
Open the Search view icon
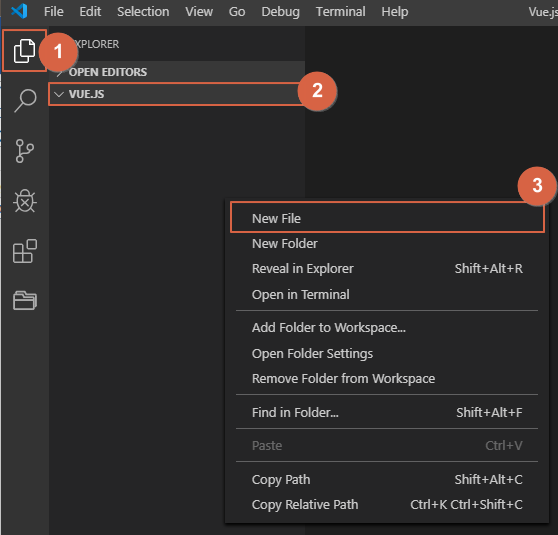coord(25,101)
